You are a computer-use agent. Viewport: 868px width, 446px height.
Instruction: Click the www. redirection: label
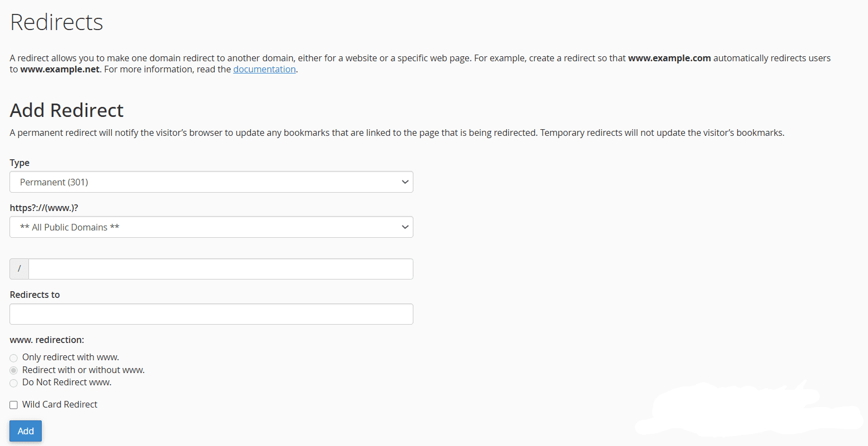pos(47,340)
